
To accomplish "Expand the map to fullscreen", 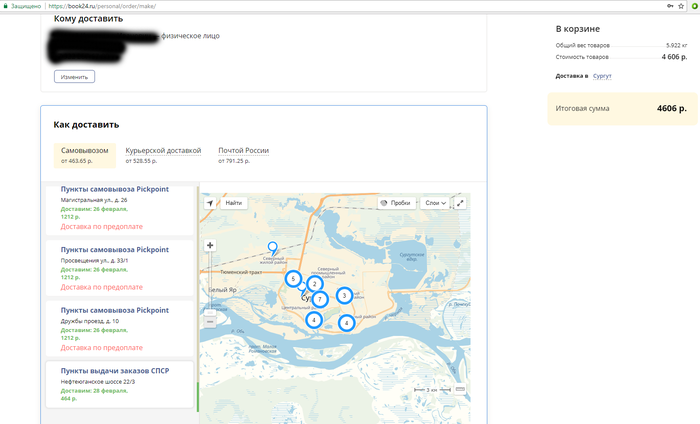I will coord(460,203).
